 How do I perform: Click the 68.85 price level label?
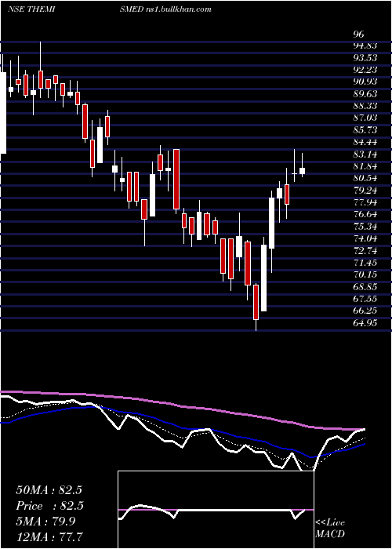[x=365, y=286]
